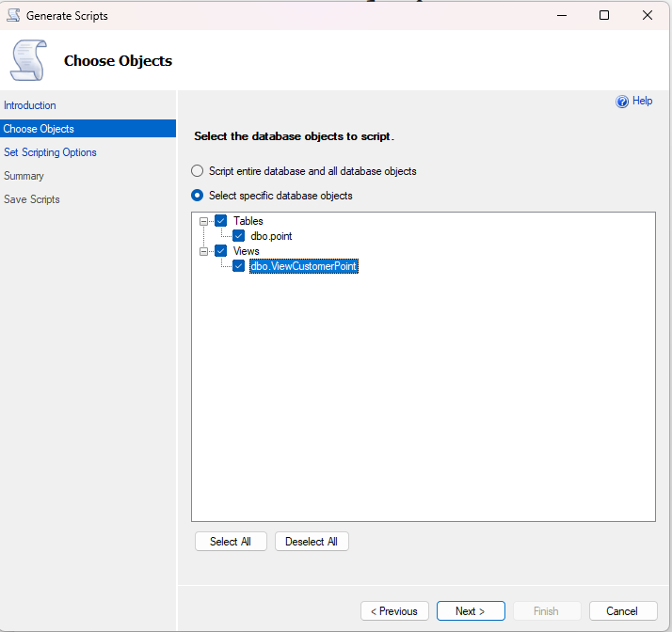Select the Views label in tree
The image size is (672, 632).
point(246,251)
